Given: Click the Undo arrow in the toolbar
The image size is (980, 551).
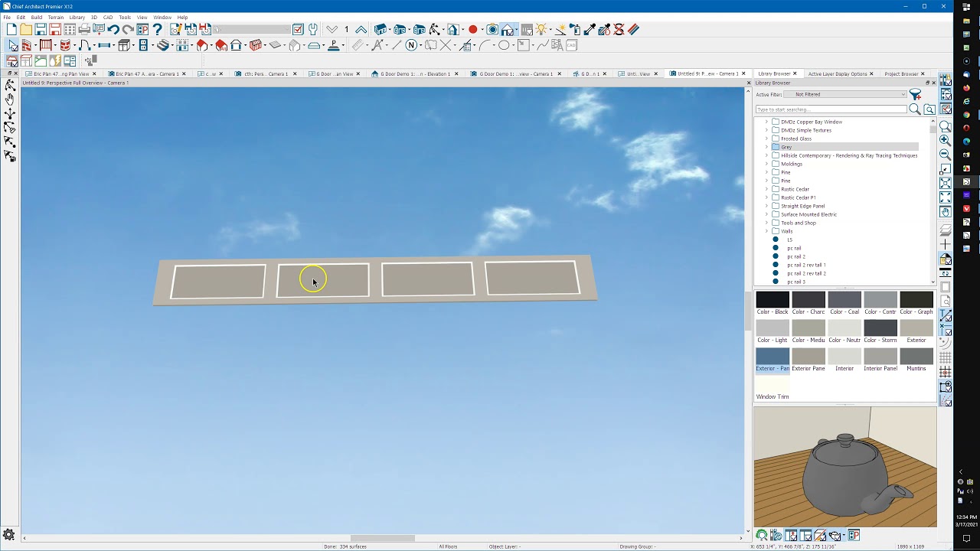Looking at the screenshot, I should (113, 30).
